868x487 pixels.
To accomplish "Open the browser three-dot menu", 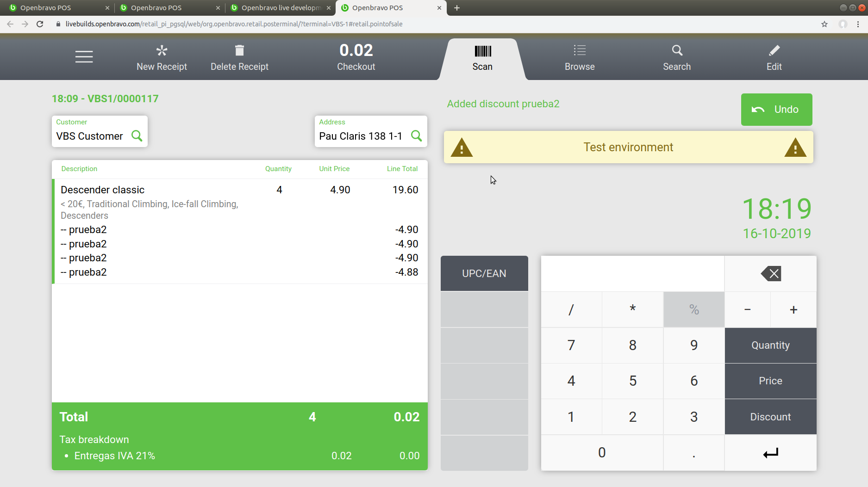I will [x=858, y=24].
